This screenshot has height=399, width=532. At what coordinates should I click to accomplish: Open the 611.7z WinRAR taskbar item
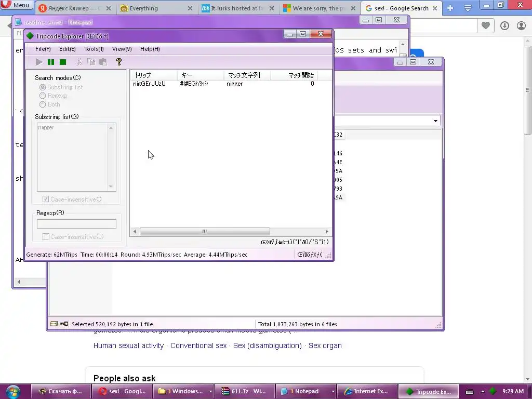pyautogui.click(x=245, y=391)
